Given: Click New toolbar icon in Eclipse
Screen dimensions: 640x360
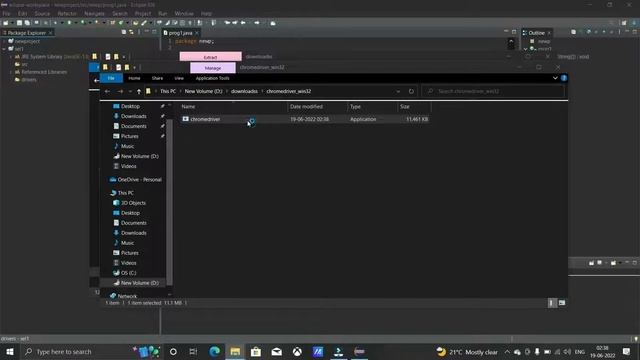Looking at the screenshot, I should pyautogui.click(x=6, y=23).
